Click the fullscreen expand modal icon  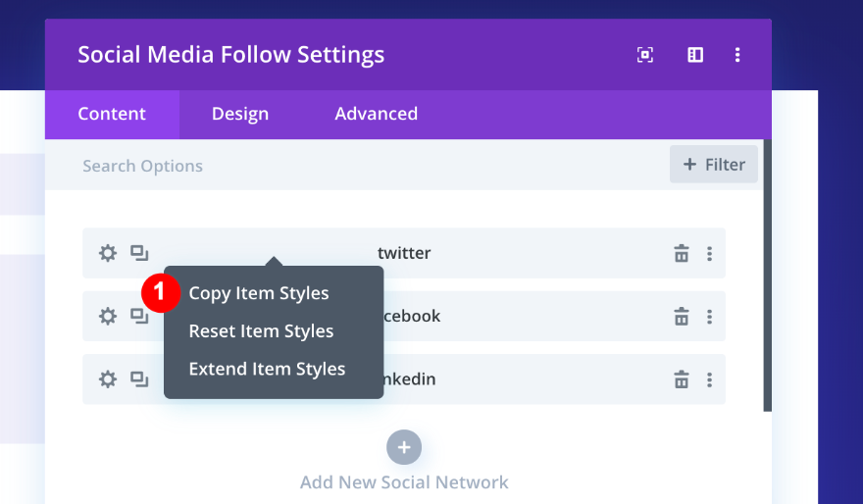click(x=645, y=55)
